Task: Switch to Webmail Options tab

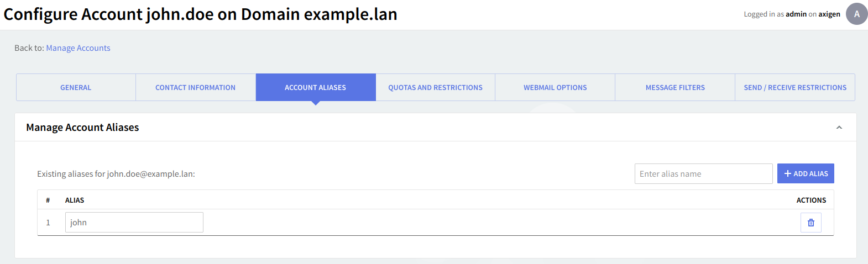Action: [x=555, y=87]
